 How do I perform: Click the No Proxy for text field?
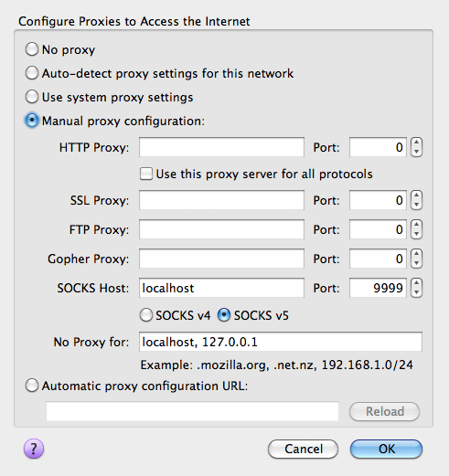(x=281, y=342)
